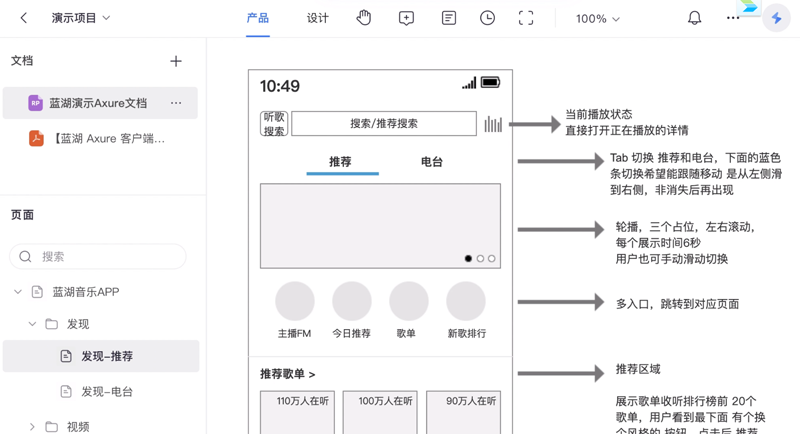Open notifications bell icon
This screenshot has width=800, height=434.
694,18
